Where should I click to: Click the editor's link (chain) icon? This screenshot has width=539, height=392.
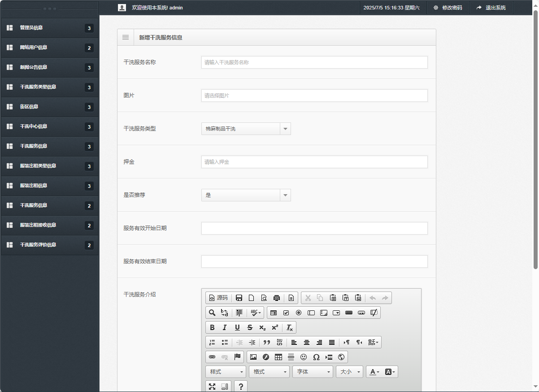212,357
